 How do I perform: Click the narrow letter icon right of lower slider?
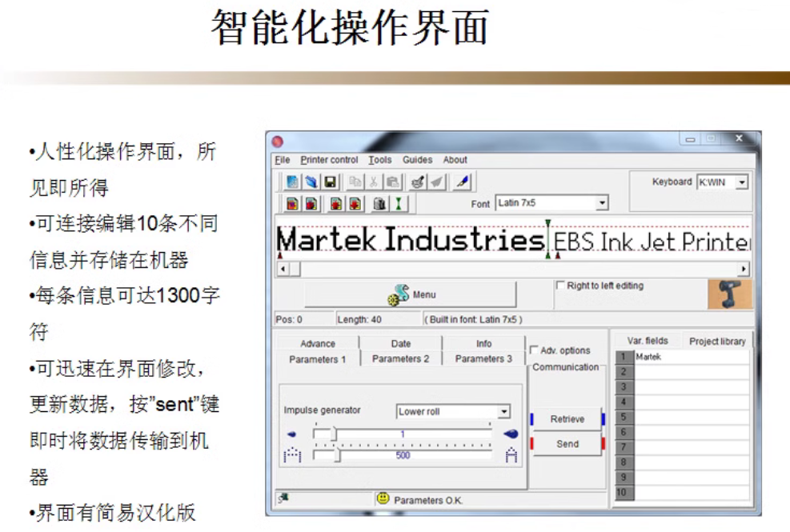click(x=511, y=455)
